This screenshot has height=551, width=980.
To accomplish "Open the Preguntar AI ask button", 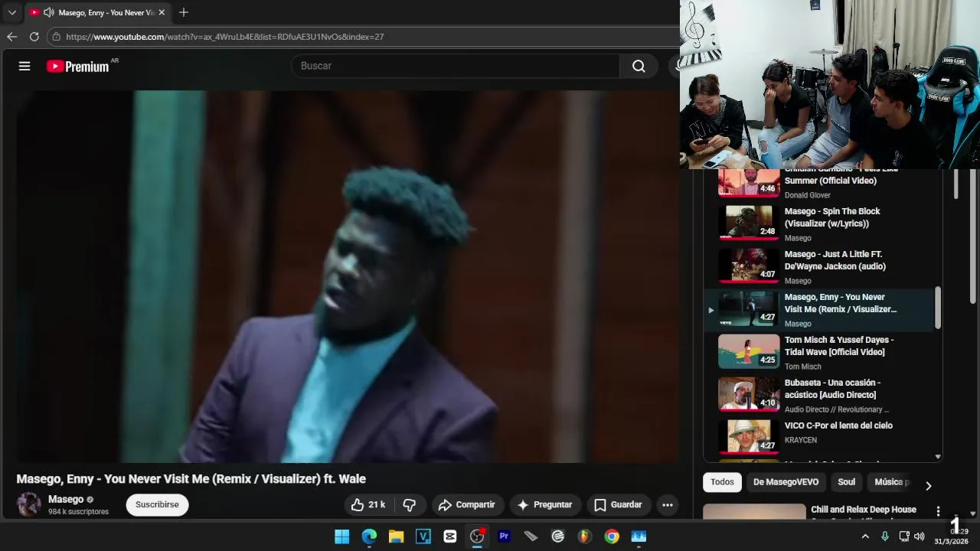I will (545, 505).
